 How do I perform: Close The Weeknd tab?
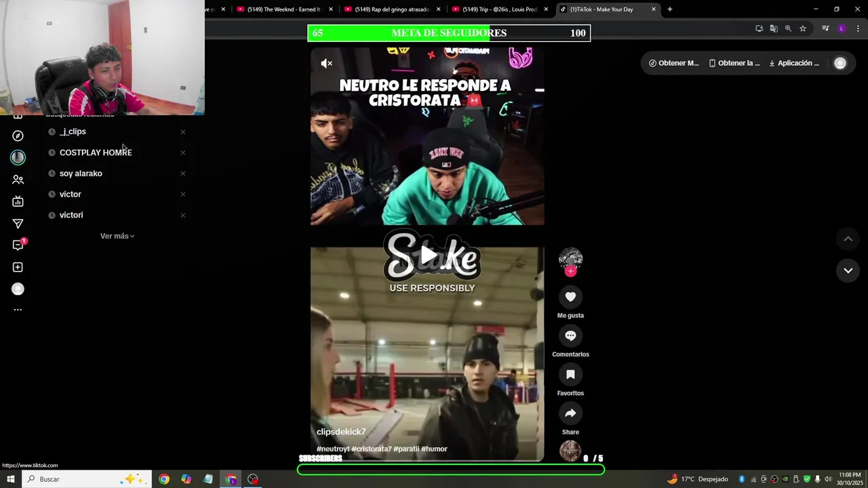click(x=331, y=9)
